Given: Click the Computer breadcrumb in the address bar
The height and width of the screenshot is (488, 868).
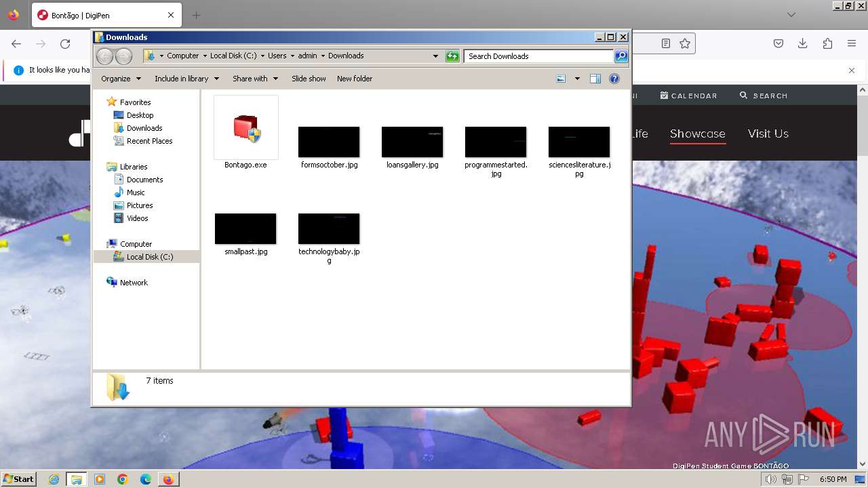Looking at the screenshot, I should click(x=183, y=56).
